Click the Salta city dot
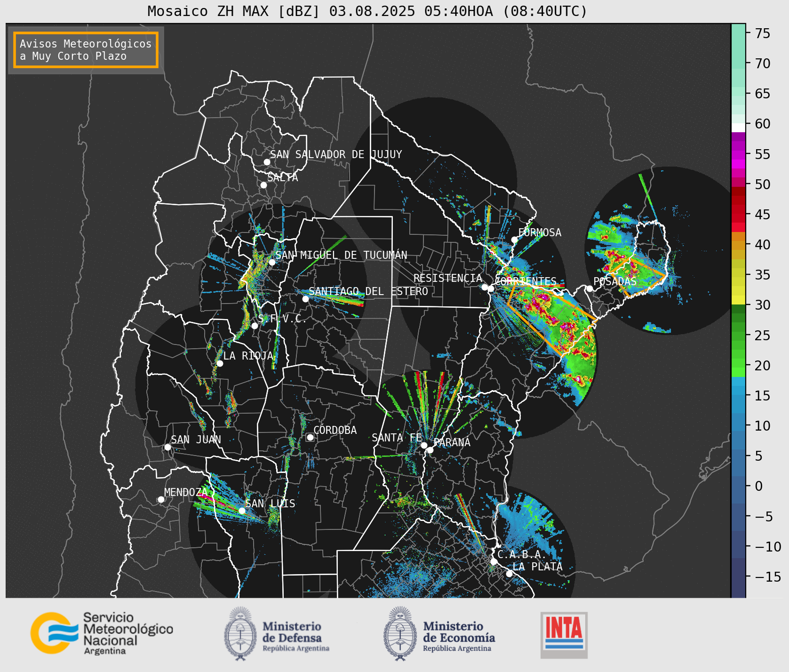The width and height of the screenshot is (789, 672). 264,185
